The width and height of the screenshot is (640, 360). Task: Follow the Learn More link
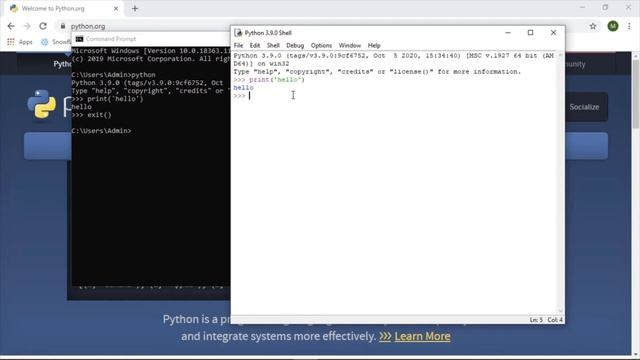click(x=422, y=336)
